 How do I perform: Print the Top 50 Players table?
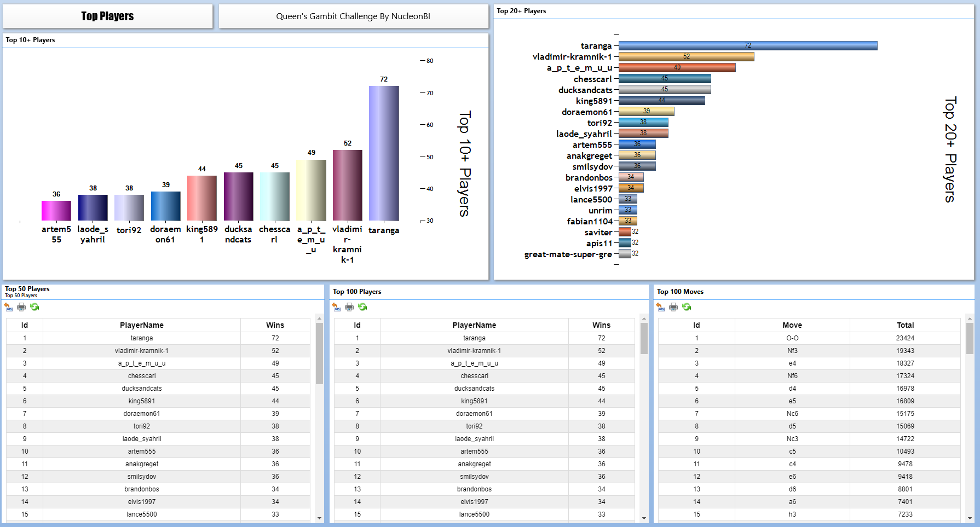[22, 307]
